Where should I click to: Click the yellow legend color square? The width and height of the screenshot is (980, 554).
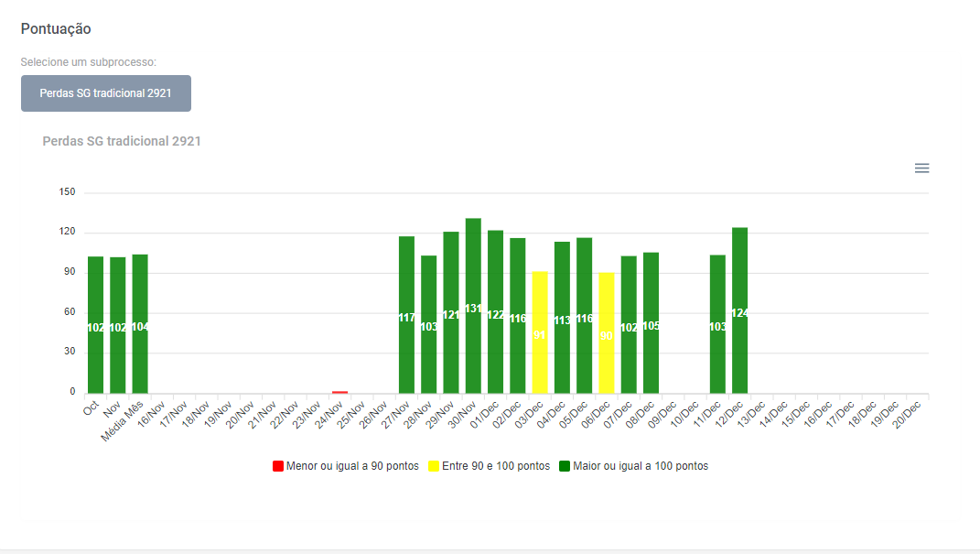pyautogui.click(x=435, y=466)
